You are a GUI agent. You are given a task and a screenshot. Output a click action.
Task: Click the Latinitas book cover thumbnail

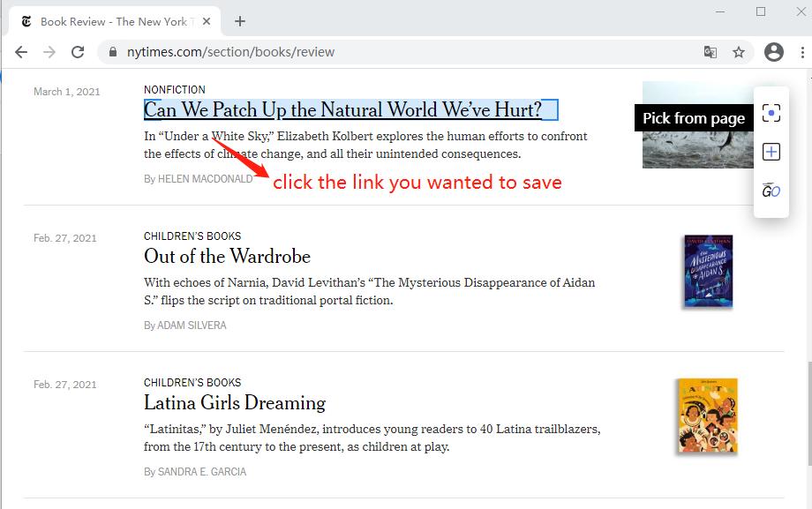click(707, 416)
